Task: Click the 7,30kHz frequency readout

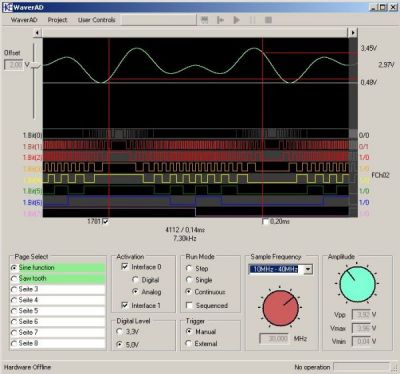Action: (185, 238)
